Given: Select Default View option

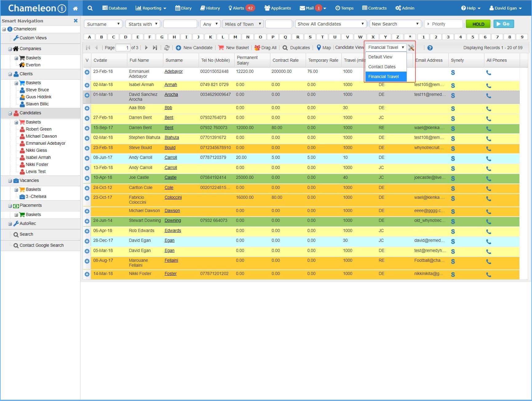Looking at the screenshot, I should point(386,57).
